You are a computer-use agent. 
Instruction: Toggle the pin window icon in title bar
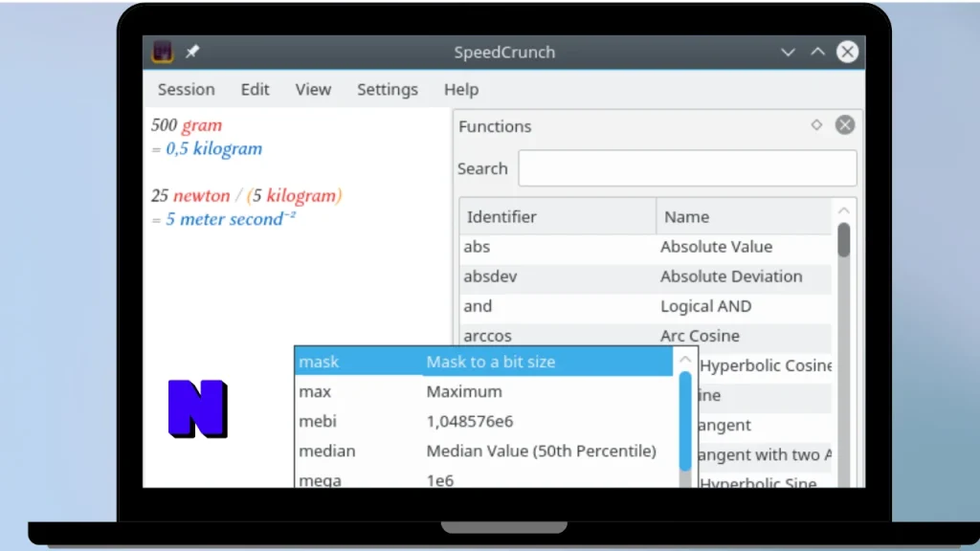pos(191,52)
